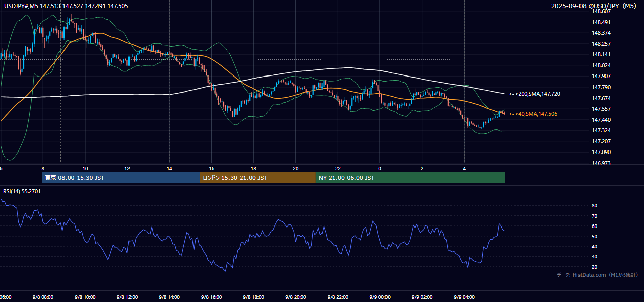Click the RSI(14) 55.2701 indicator label
The image size is (644, 302).
(22, 191)
